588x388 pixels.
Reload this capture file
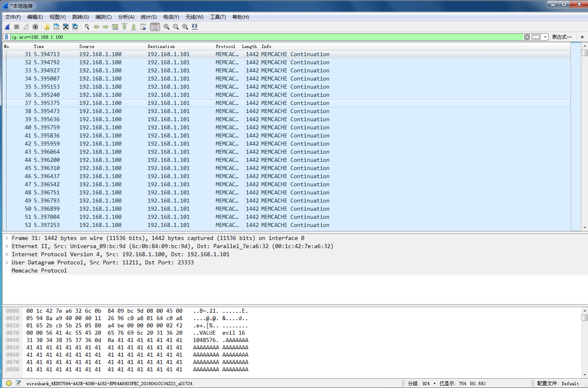pyautogui.click(x=75, y=27)
